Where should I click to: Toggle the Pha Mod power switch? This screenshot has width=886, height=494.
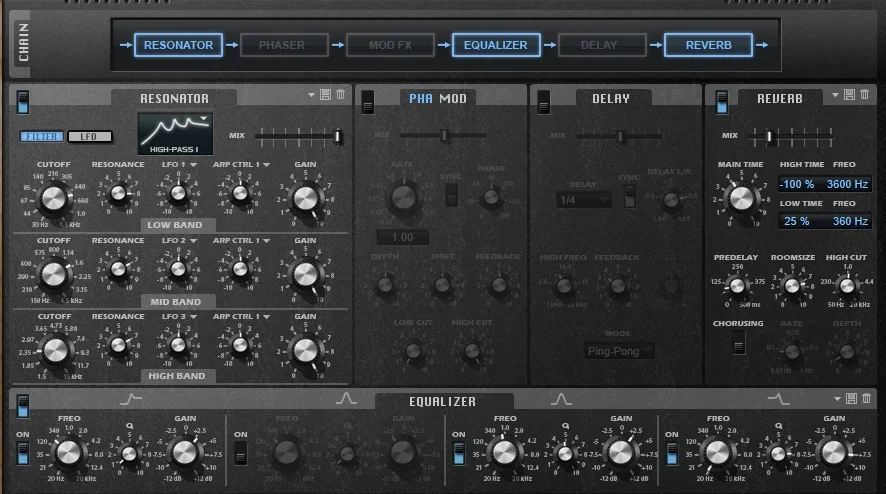click(368, 102)
